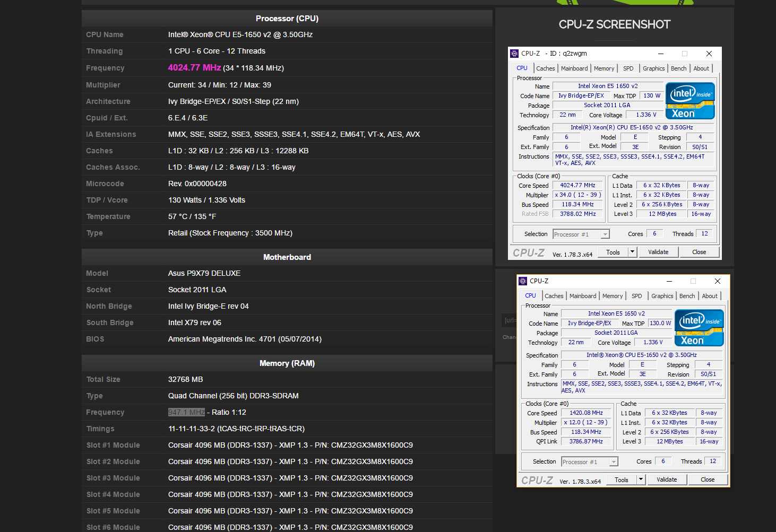Click Asus P9X79 DELUXE model text
This screenshot has width=776, height=532.
point(204,273)
